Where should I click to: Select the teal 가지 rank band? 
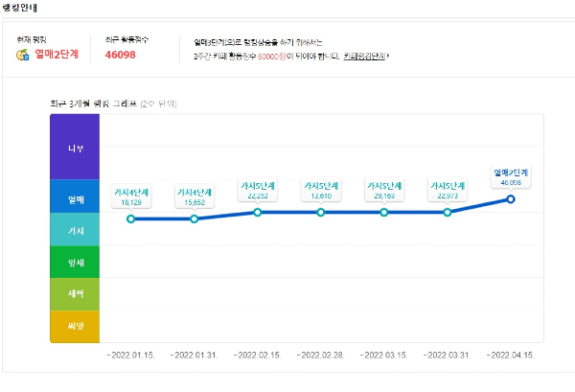(75, 231)
